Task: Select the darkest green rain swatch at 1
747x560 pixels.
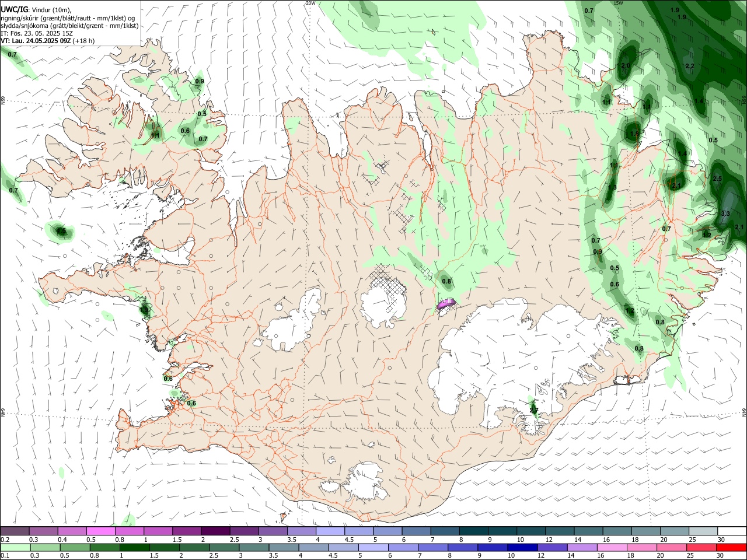Action: coord(134,548)
